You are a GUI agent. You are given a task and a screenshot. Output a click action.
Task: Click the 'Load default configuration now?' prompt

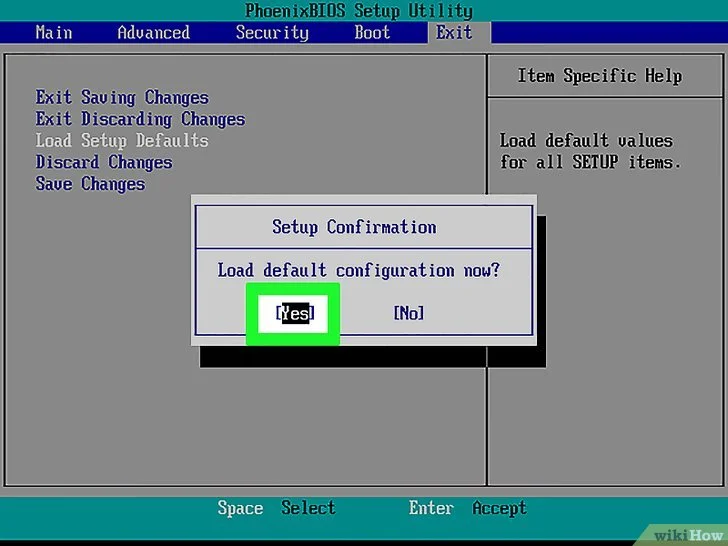point(359,270)
